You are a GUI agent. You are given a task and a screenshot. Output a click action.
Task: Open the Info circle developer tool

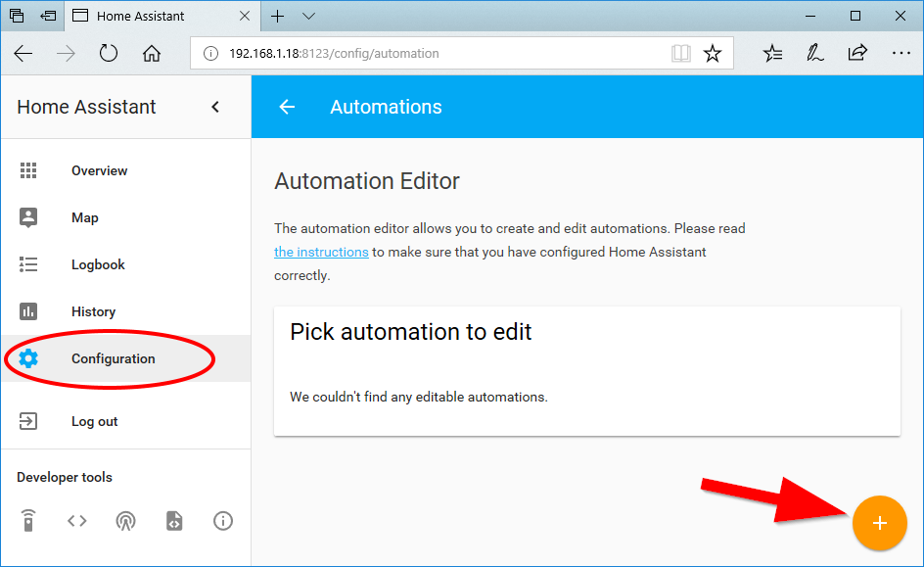coord(223,520)
